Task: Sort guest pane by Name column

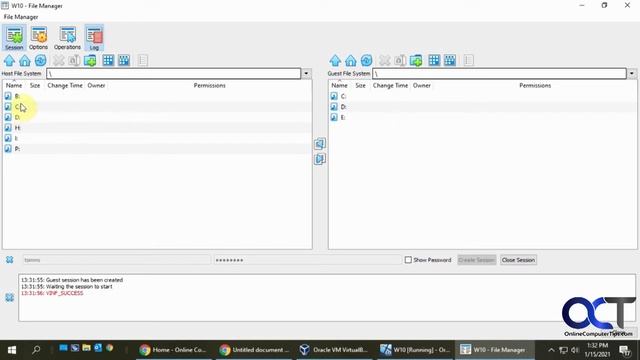Action: (x=340, y=85)
